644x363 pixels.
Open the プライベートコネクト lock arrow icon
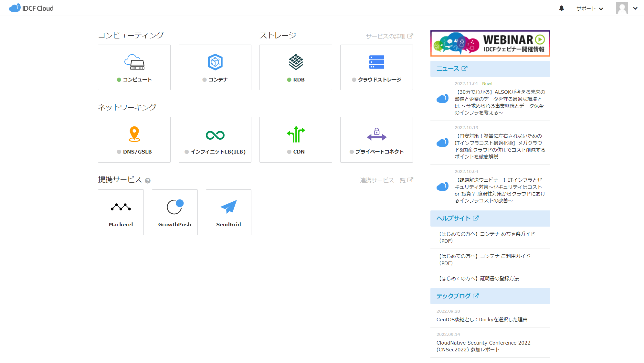pyautogui.click(x=376, y=134)
